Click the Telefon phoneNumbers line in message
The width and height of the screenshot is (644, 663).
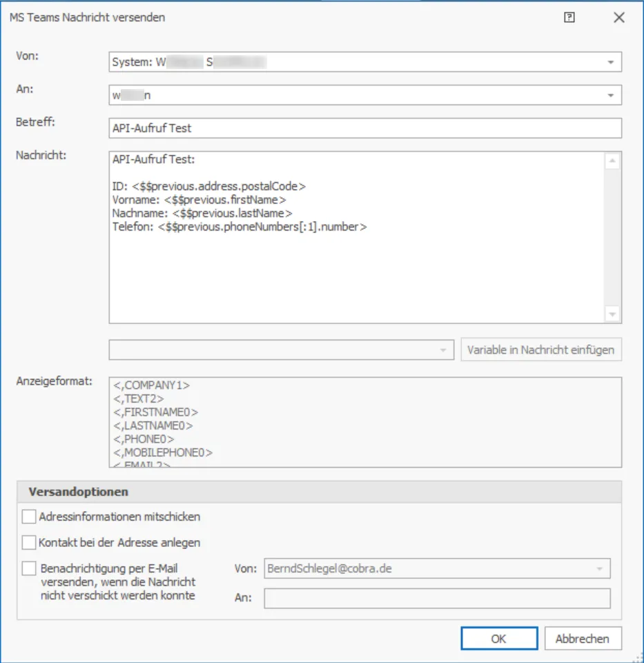240,227
